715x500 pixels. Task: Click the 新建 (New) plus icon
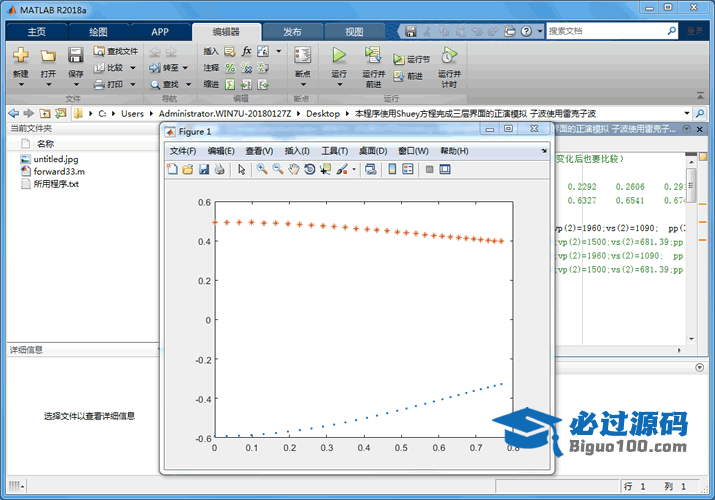pos(21,55)
